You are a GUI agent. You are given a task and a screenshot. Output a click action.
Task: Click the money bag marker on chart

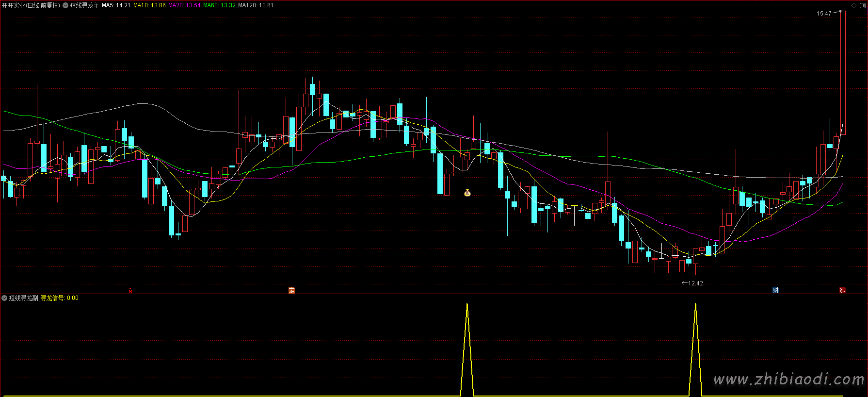click(467, 193)
